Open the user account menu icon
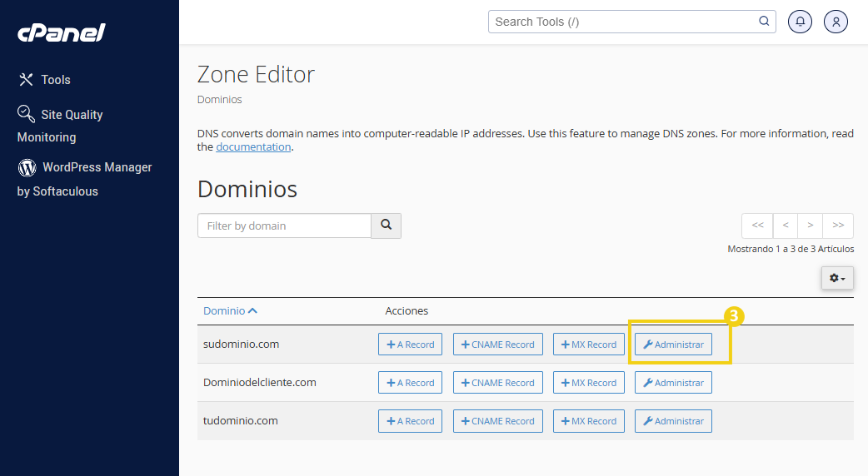 pyautogui.click(x=836, y=22)
